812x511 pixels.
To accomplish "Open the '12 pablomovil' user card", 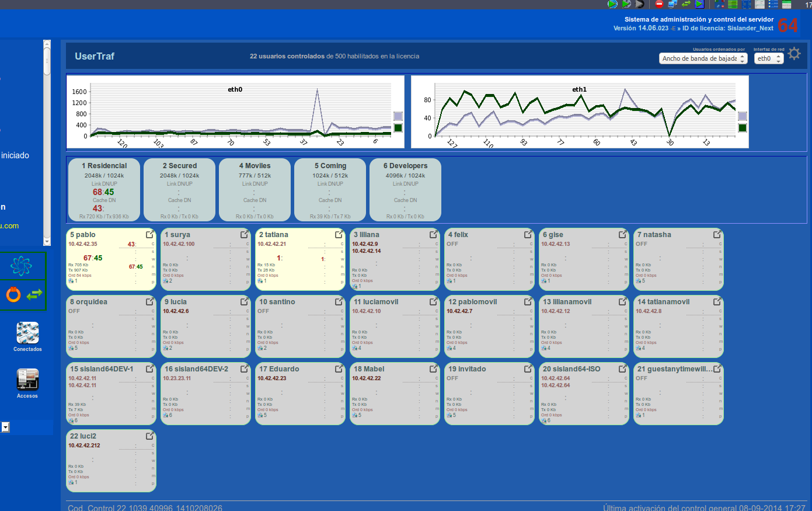I will coord(490,326).
